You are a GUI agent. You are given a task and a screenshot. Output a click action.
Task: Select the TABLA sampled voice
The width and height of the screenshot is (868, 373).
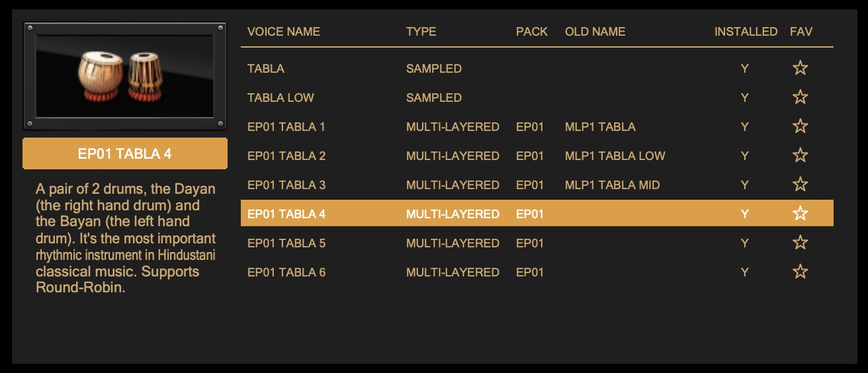pyautogui.click(x=266, y=69)
